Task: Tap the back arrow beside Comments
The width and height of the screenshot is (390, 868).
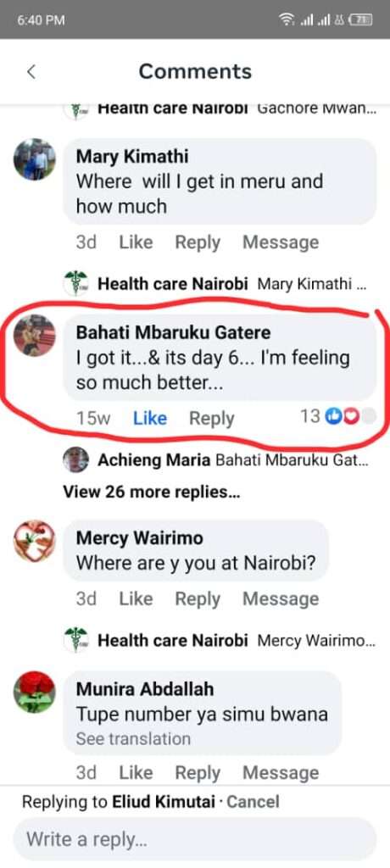Action: click(x=31, y=71)
